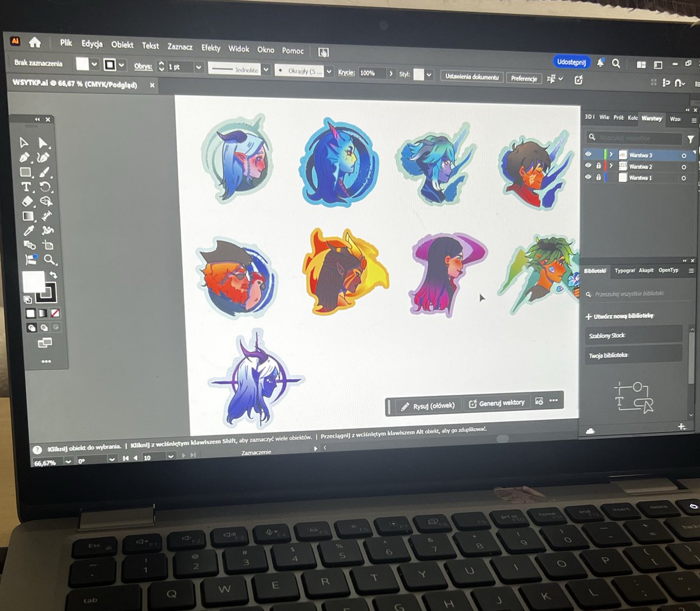Select the Shape Builder tool
This screenshot has width=700, height=611.
[x=46, y=201]
